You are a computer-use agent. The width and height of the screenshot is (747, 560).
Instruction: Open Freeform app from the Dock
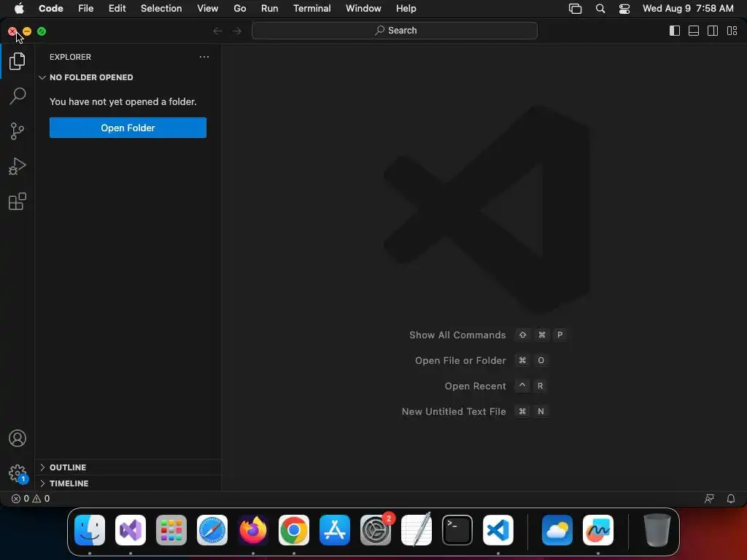tap(598, 530)
